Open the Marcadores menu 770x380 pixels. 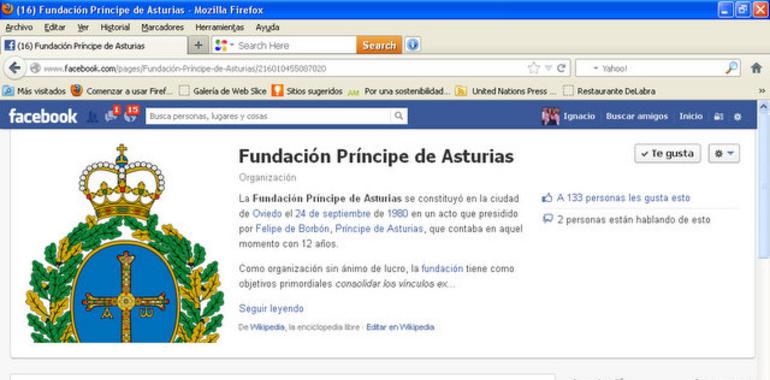pos(163,27)
